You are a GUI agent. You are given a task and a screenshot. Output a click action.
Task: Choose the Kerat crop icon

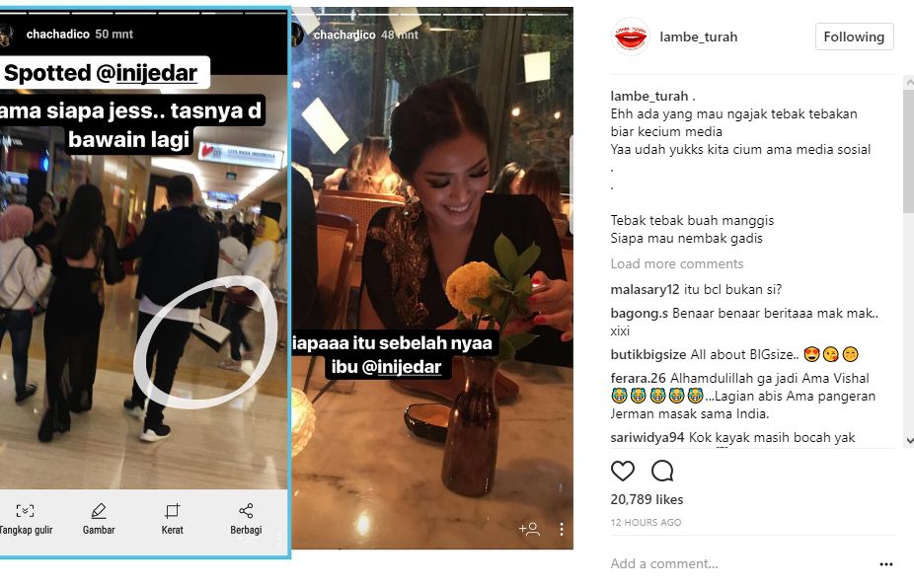coord(172,511)
